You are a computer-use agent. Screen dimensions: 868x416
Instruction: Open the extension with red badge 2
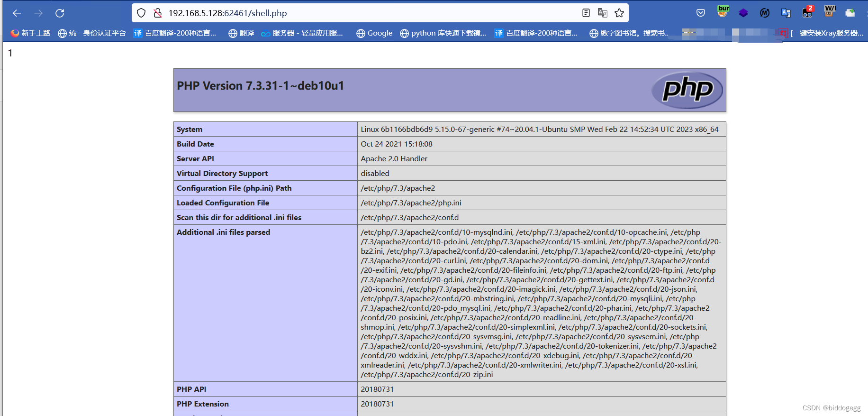(808, 12)
